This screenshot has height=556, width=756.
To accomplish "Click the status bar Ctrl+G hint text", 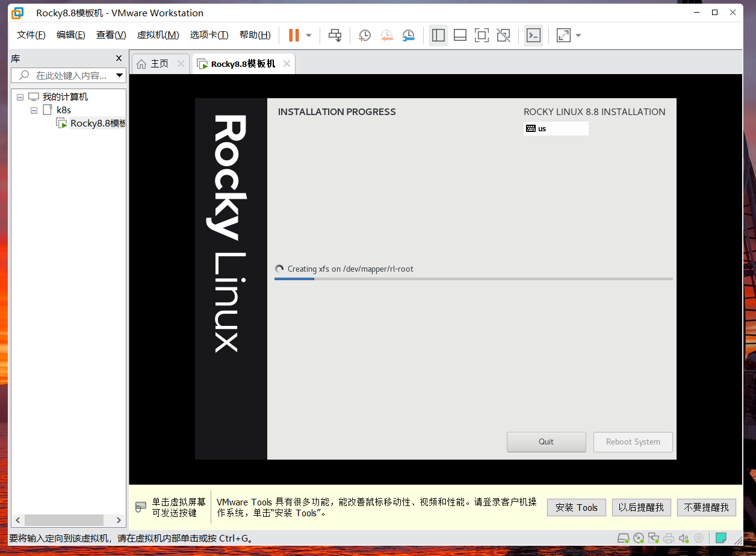I will (132, 538).
